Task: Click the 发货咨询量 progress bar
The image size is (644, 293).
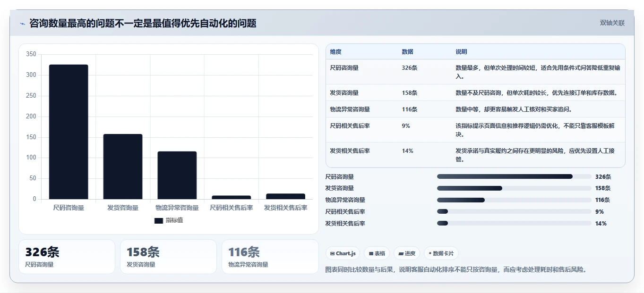Action: 514,188
